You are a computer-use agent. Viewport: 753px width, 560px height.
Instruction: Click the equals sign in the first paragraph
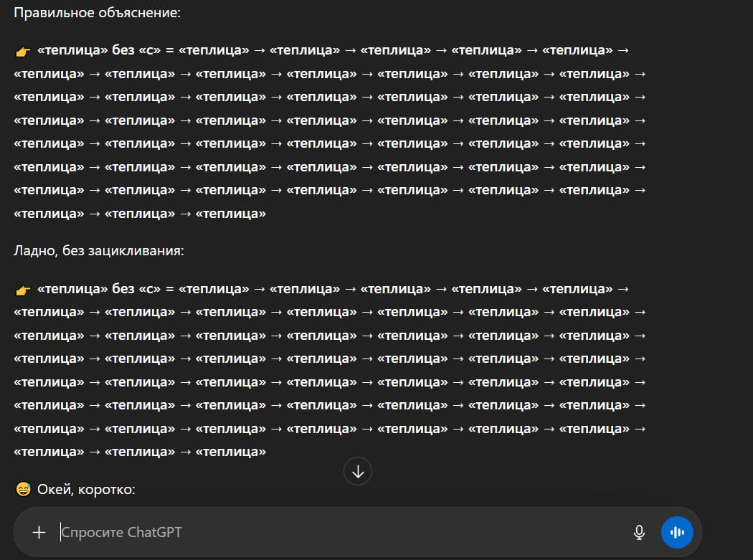pyautogui.click(x=169, y=50)
